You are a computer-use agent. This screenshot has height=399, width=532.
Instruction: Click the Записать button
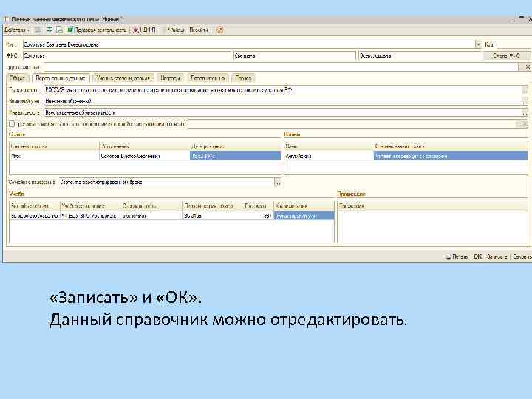point(497,257)
